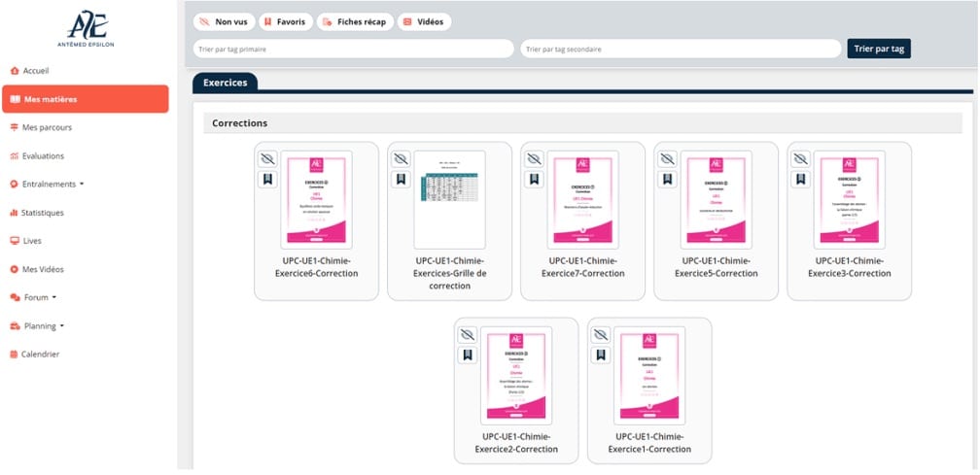Toggle the Vidéos filter
Screen dimensions: 980x475
tap(424, 21)
